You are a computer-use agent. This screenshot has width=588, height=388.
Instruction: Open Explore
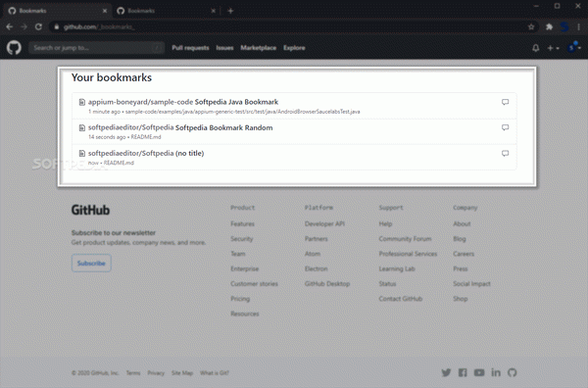point(294,48)
